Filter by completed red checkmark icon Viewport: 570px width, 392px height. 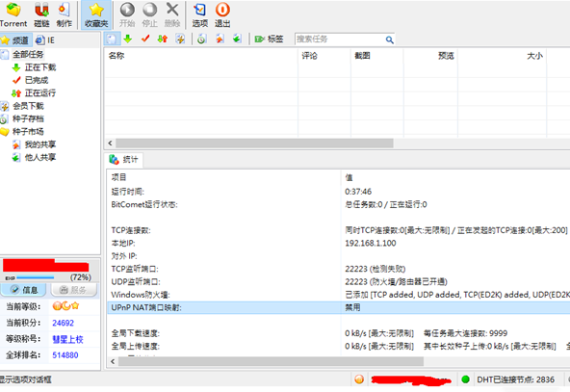[145, 39]
